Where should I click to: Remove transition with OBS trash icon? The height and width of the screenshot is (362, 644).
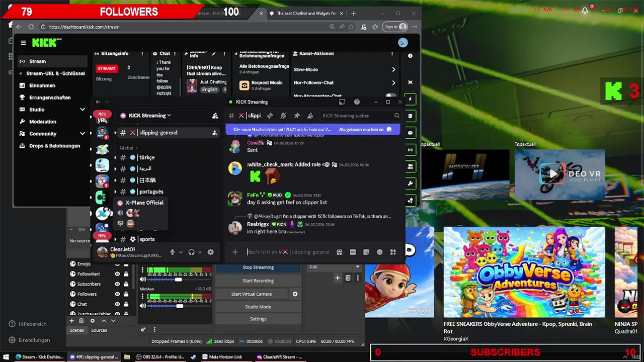pyautogui.click(x=348, y=278)
